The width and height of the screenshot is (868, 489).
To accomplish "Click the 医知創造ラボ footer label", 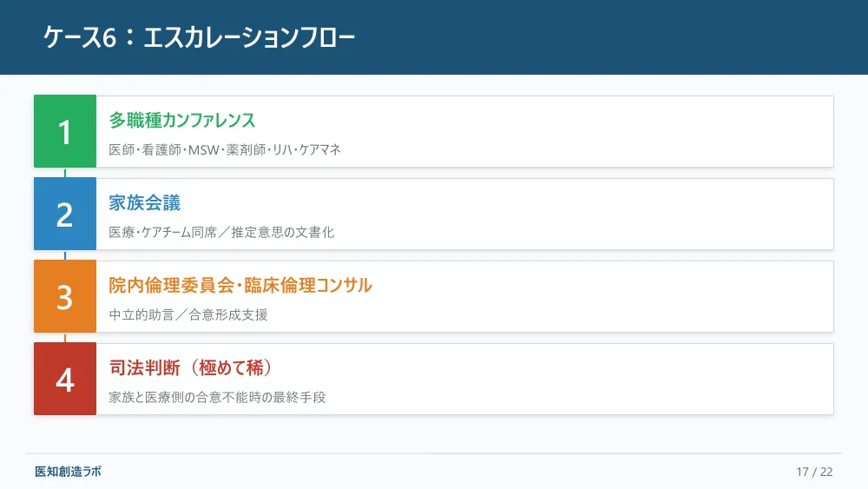I will tap(68, 472).
